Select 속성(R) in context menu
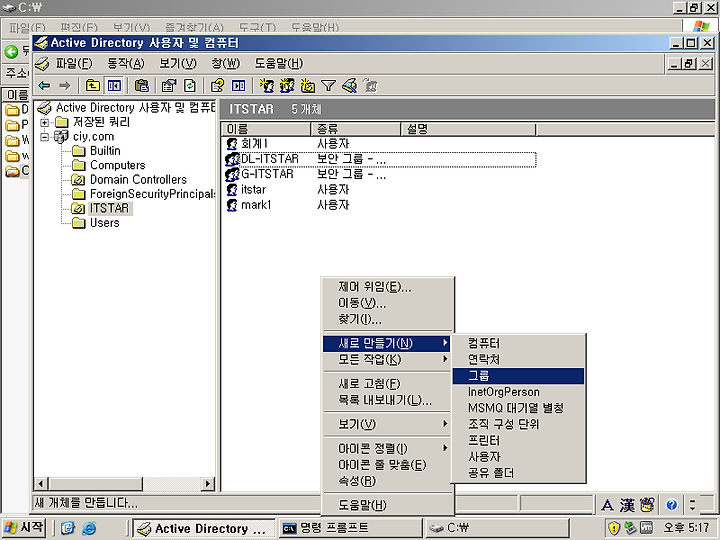 [x=388, y=481]
